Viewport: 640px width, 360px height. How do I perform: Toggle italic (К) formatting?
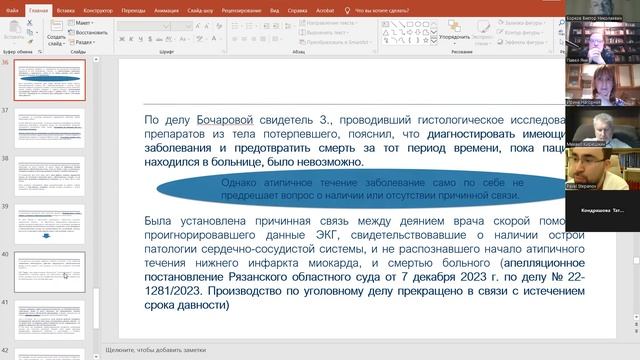tap(131, 39)
